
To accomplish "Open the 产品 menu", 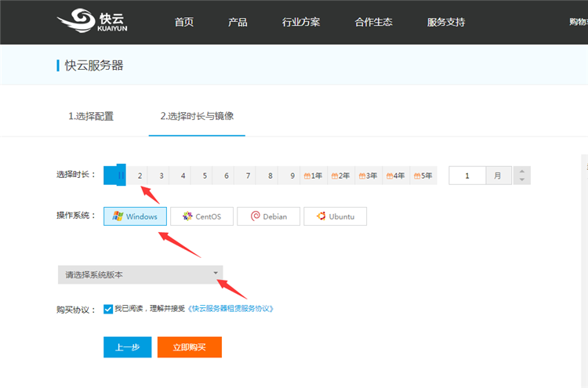I will tap(238, 22).
